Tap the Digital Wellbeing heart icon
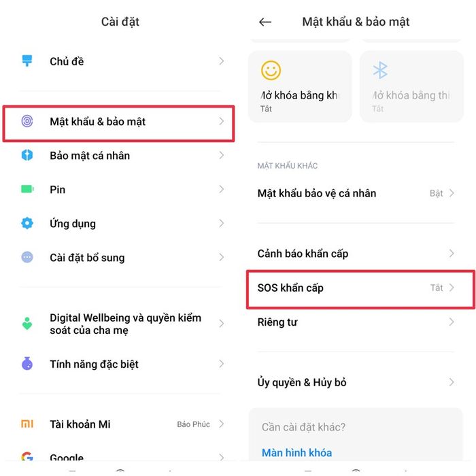This screenshot has height=476, width=476. pos(27,324)
